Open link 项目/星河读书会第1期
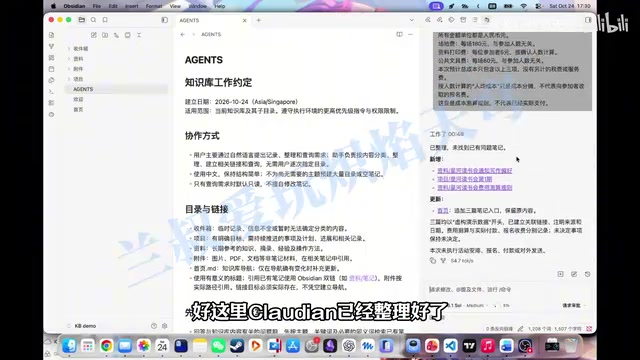640x360 pixels. click(464, 179)
